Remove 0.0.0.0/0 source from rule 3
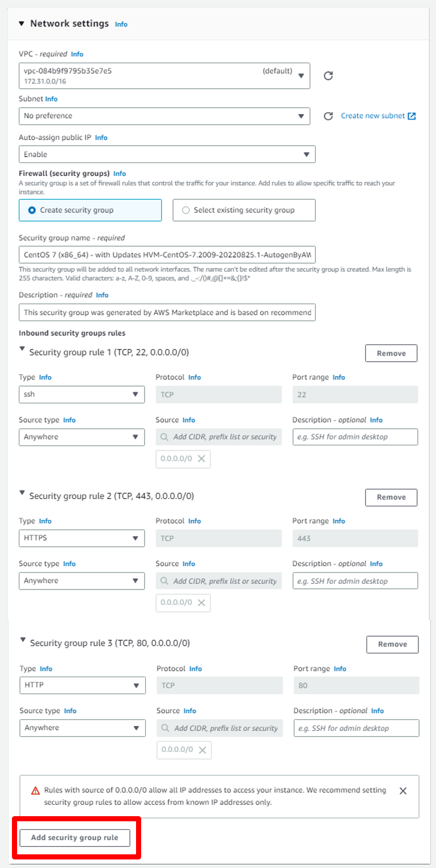This screenshot has height=868, width=436. tap(202, 750)
